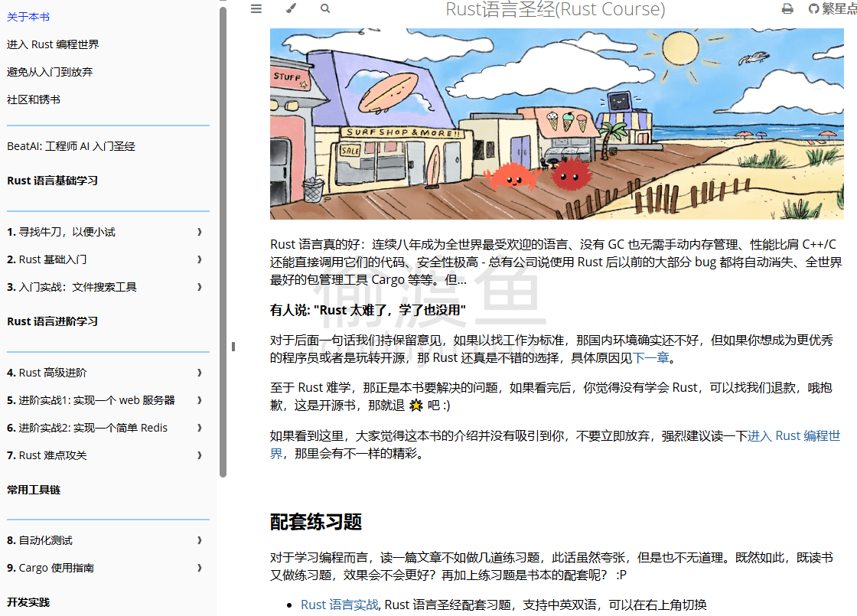Expand chapter 3 入门实战 chevron
Image resolution: width=857 pixels, height=616 pixels.
(x=200, y=287)
